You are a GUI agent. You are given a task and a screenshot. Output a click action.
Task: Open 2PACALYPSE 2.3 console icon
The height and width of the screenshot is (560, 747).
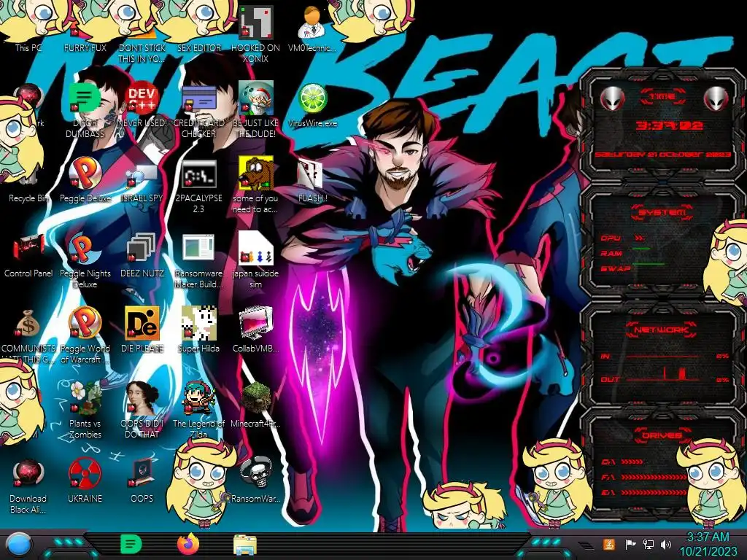[198, 186]
